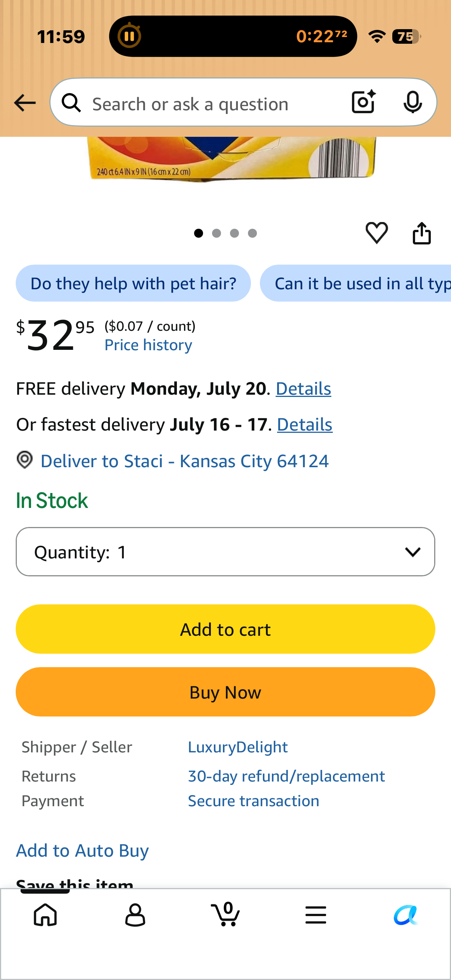
Task: Expand the Quantity dropdown
Action: (x=225, y=551)
